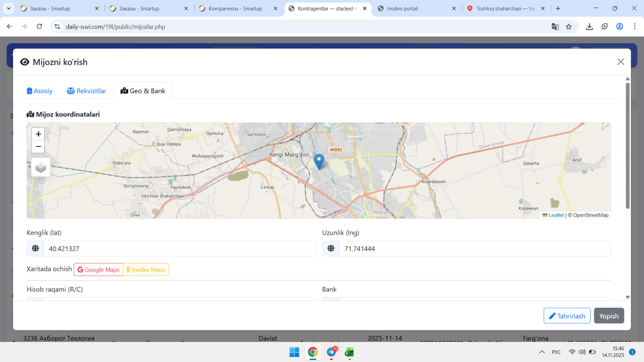
Task: Click the blue location marker pin
Action: (x=318, y=161)
